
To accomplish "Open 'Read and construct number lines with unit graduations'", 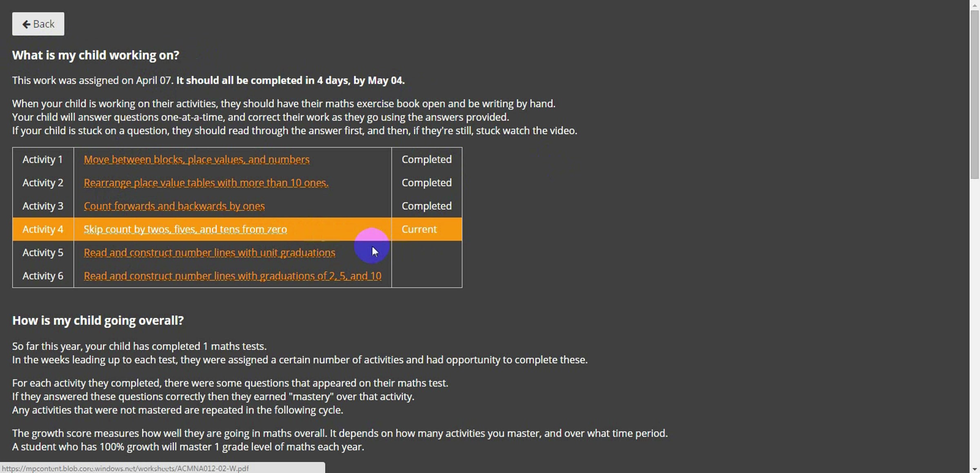I will [x=209, y=252].
